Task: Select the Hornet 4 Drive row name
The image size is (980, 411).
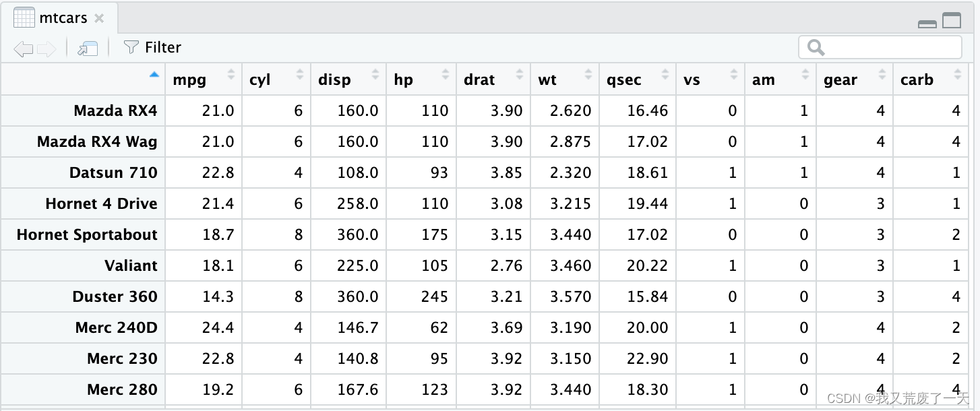Action: point(101,203)
